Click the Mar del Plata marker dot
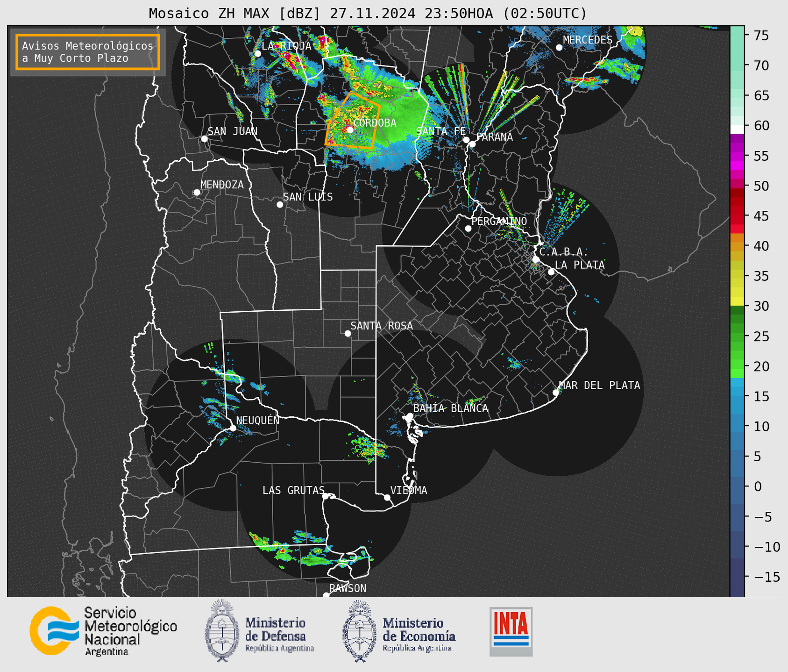 (x=556, y=393)
